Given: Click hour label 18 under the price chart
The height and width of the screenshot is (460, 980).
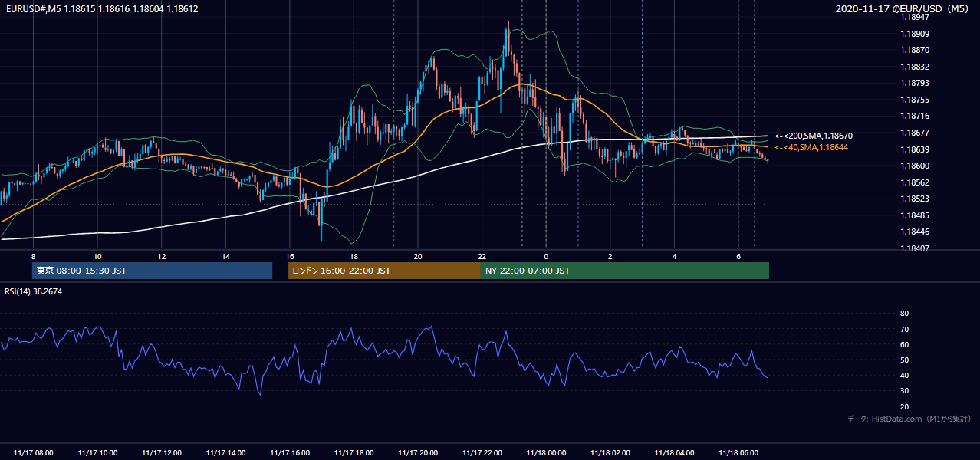Looking at the screenshot, I should pos(354,256).
